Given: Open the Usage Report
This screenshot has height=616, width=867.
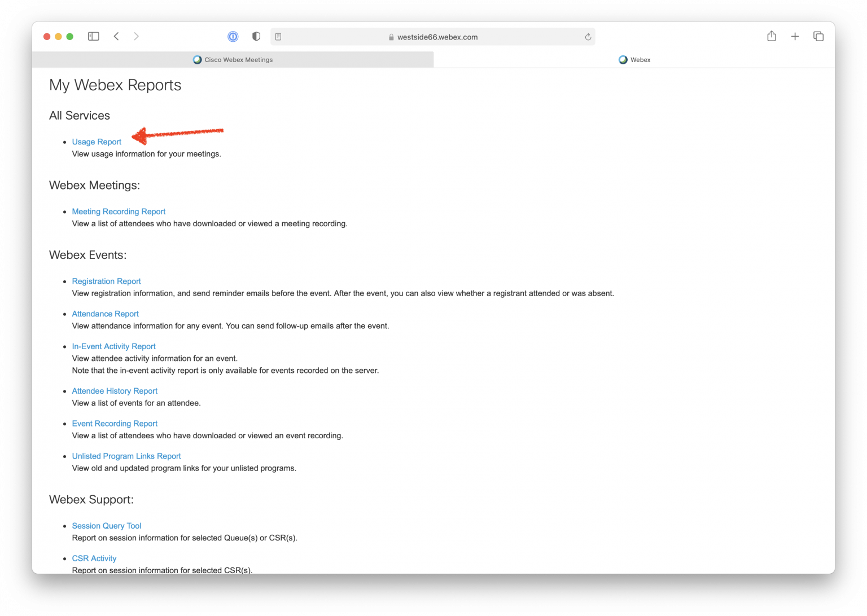Looking at the screenshot, I should (97, 142).
